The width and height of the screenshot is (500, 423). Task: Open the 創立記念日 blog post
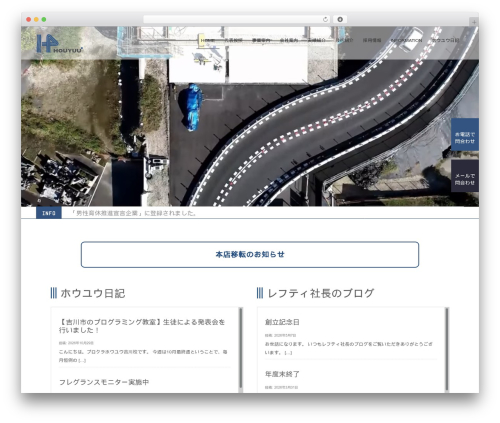[282, 322]
